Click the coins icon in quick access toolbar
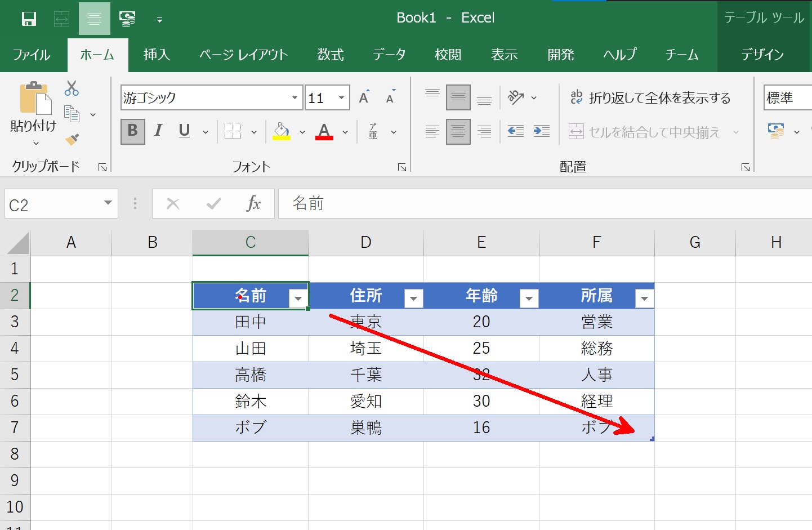 click(x=127, y=19)
